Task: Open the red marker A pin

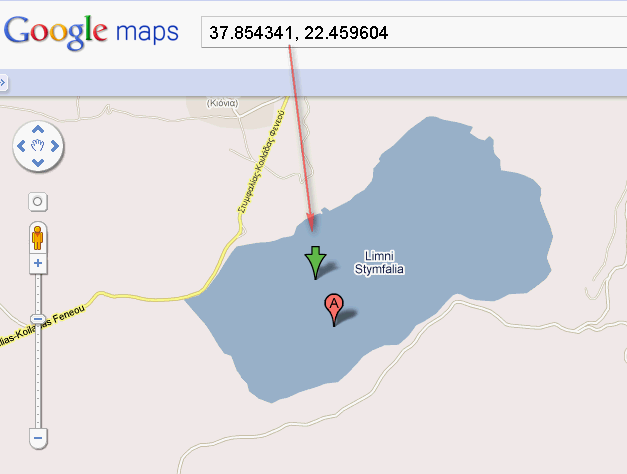Action: click(x=334, y=310)
